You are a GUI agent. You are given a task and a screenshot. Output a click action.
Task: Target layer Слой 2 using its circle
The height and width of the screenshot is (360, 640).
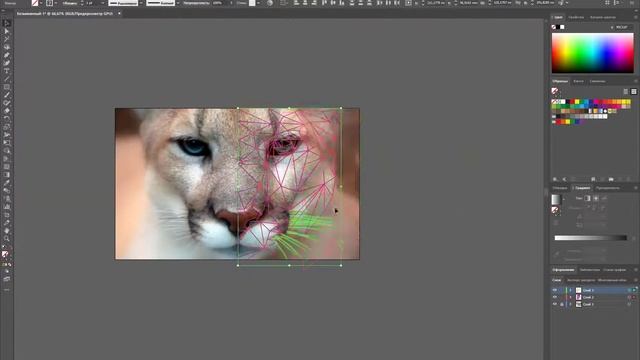(x=629, y=297)
